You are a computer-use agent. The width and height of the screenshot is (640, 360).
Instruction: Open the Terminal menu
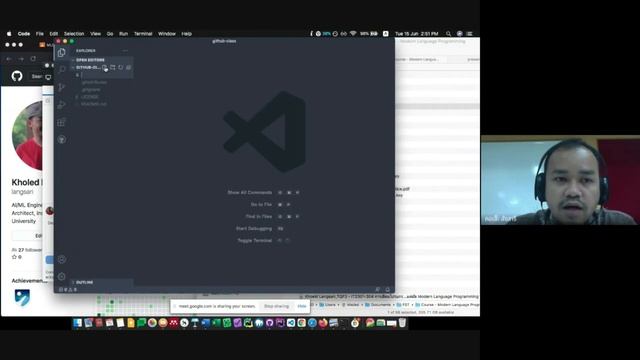143,34
